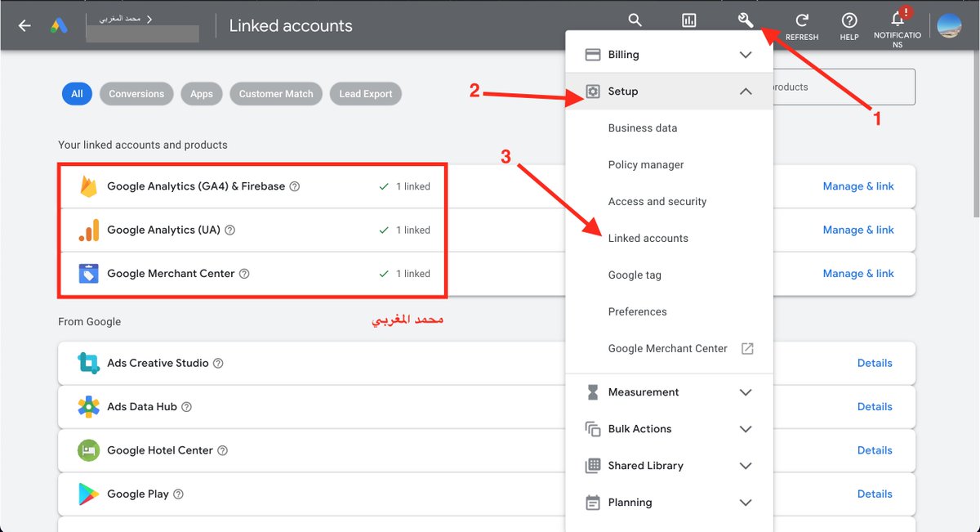980x532 pixels.
Task: Expand the Billing section chevron
Action: coord(745,55)
